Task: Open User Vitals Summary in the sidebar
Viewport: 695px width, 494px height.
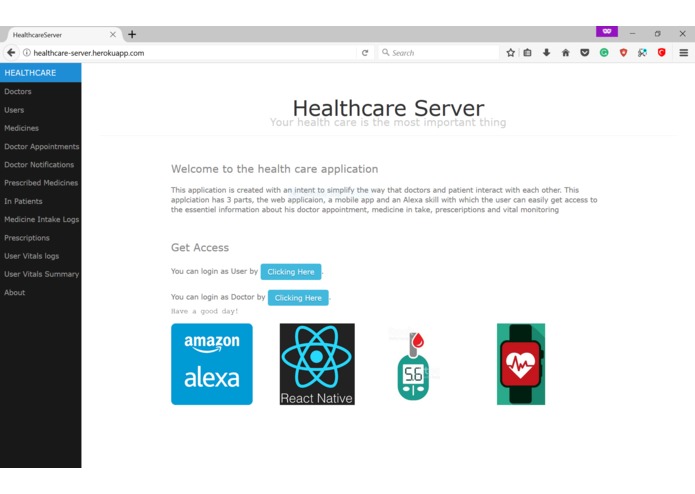Action: pyautogui.click(x=40, y=274)
